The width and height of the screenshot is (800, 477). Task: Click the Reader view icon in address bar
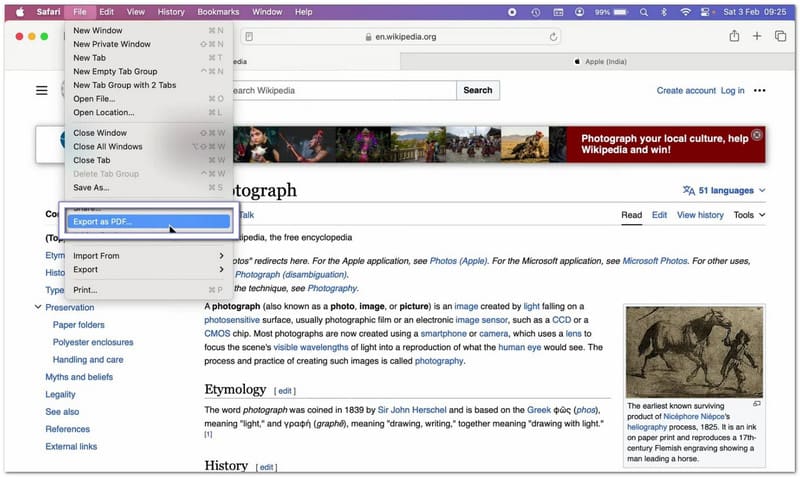tap(249, 37)
